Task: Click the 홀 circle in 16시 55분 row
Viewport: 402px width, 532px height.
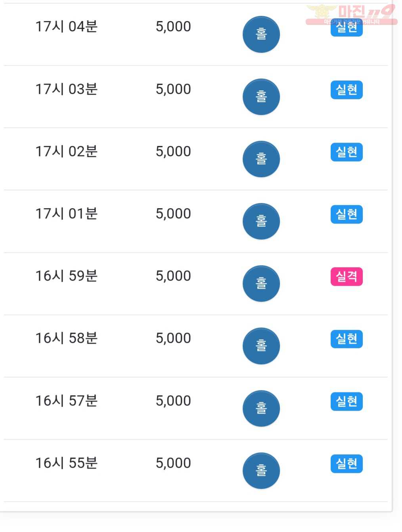Action: coord(261,471)
